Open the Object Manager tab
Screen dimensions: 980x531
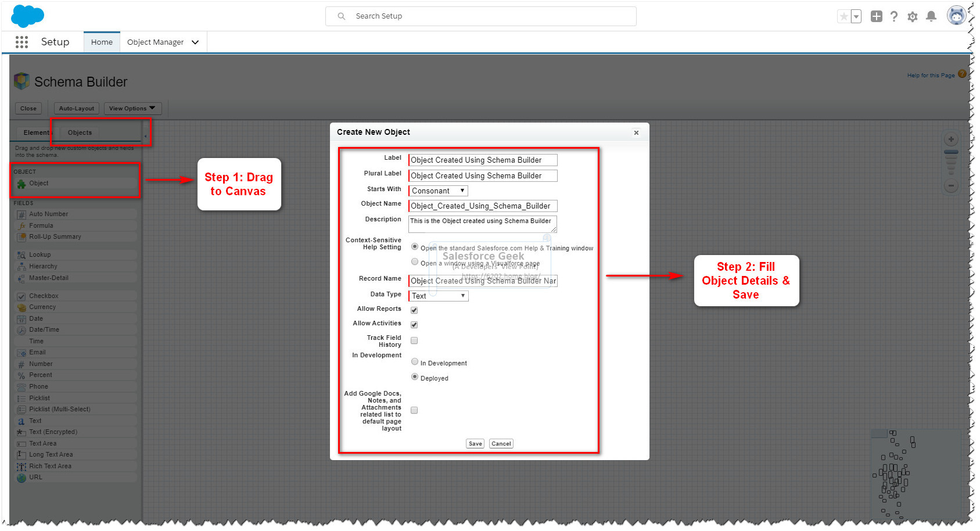[x=156, y=42]
